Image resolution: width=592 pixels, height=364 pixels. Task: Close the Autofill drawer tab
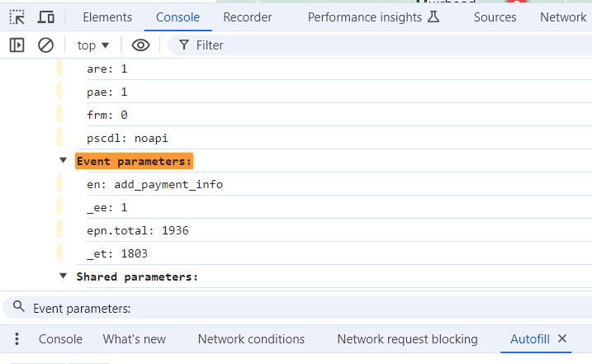(562, 338)
